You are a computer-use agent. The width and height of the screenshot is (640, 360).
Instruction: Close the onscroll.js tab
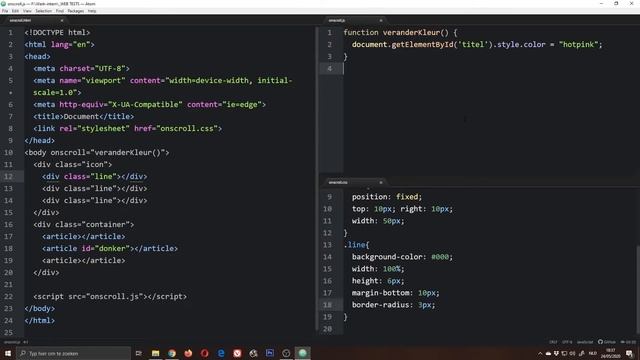click(381, 20)
